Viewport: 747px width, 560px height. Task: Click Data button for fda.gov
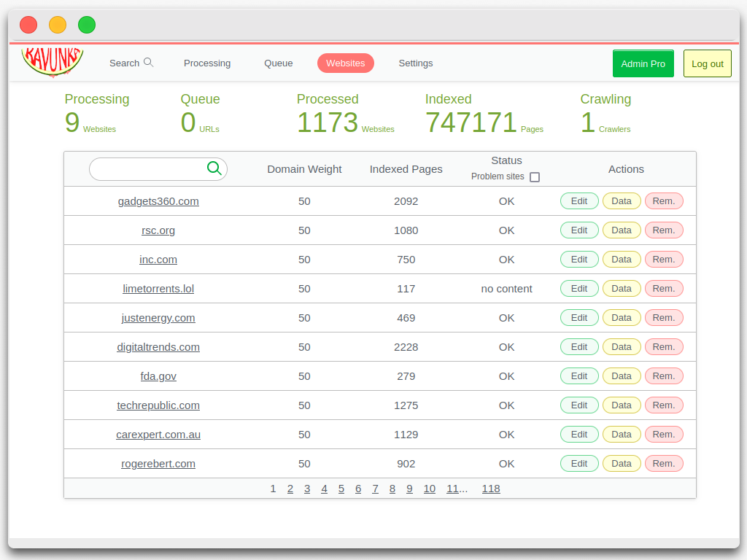(x=622, y=376)
